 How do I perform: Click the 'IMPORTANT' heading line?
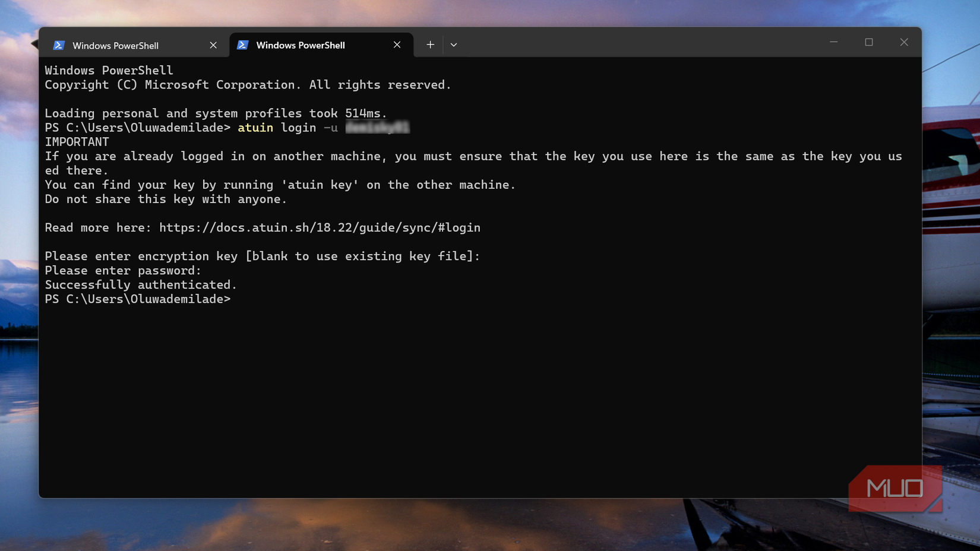click(x=77, y=142)
